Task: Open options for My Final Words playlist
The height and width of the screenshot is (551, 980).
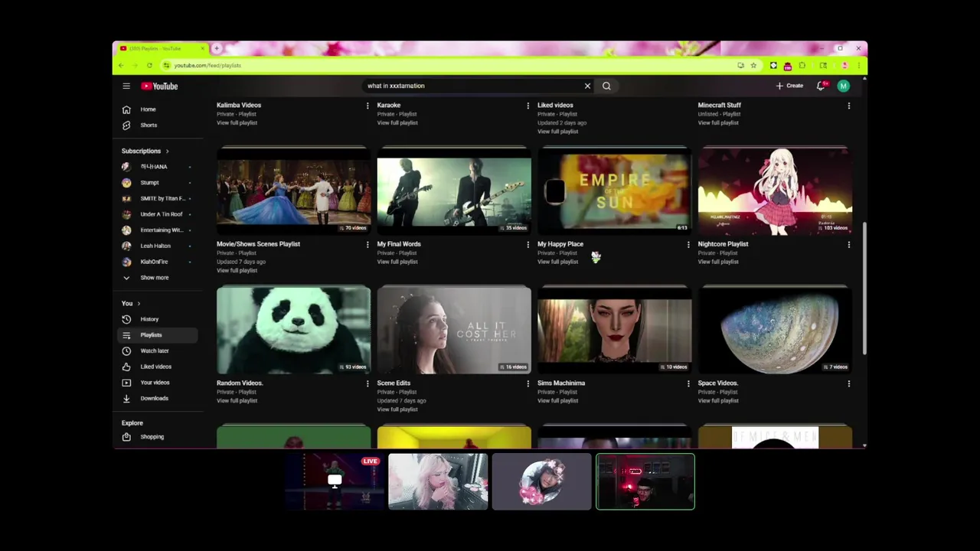Action: pos(528,245)
